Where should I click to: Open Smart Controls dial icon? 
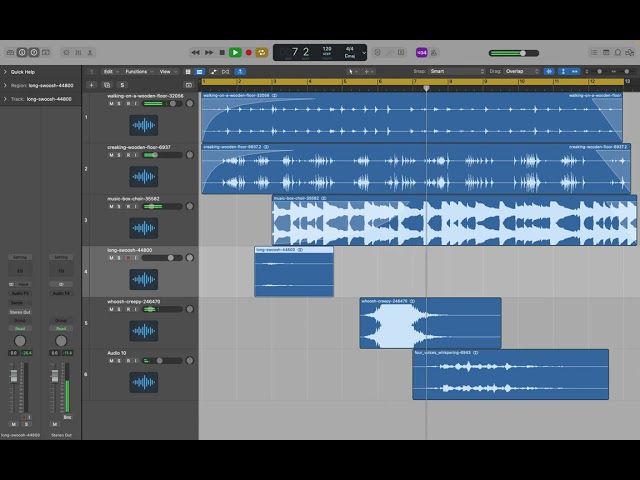pyautogui.click(x=67, y=53)
